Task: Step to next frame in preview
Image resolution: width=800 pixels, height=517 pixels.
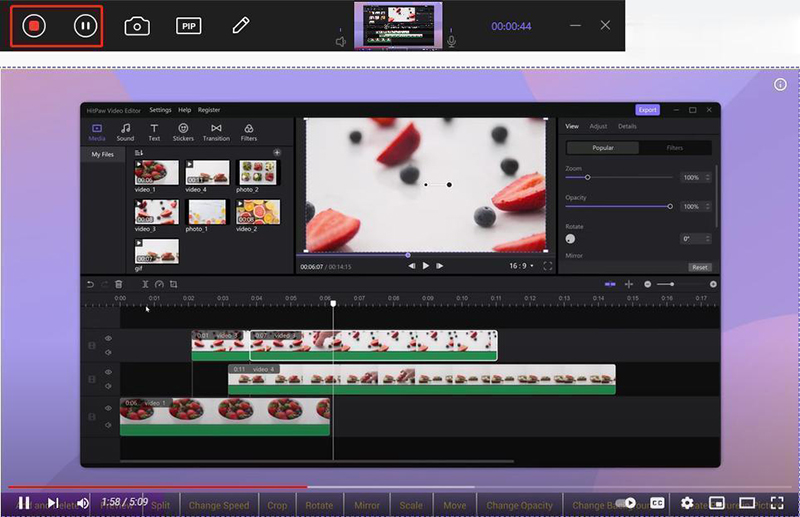Action: [x=439, y=266]
